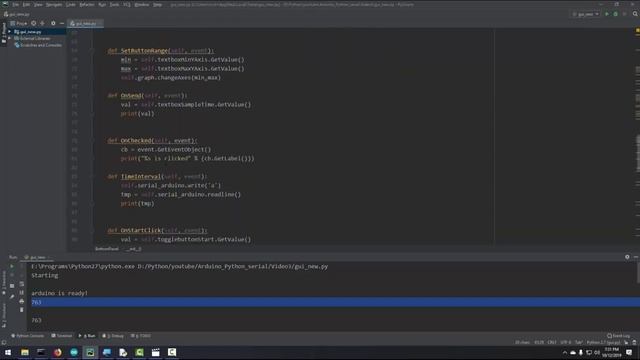Hide the Project panel with minus icon
This screenshot has width=640, height=360.
pos(62,23)
